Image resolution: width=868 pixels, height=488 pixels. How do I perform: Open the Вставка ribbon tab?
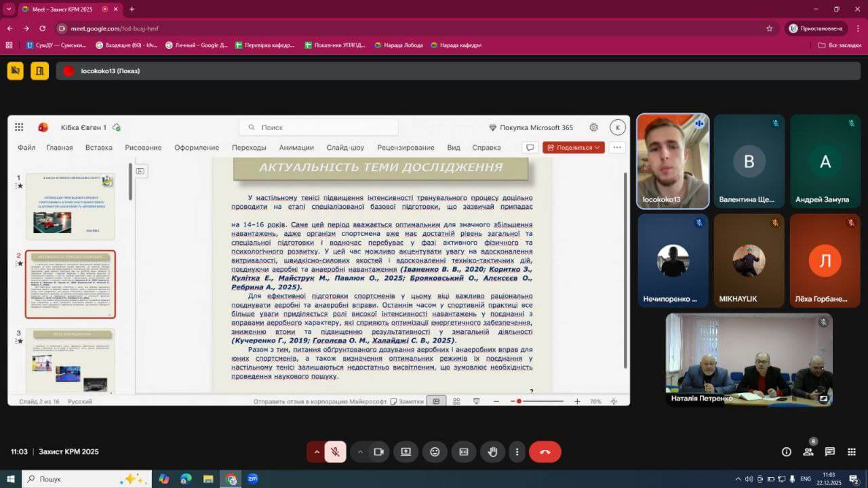pyautogui.click(x=99, y=147)
